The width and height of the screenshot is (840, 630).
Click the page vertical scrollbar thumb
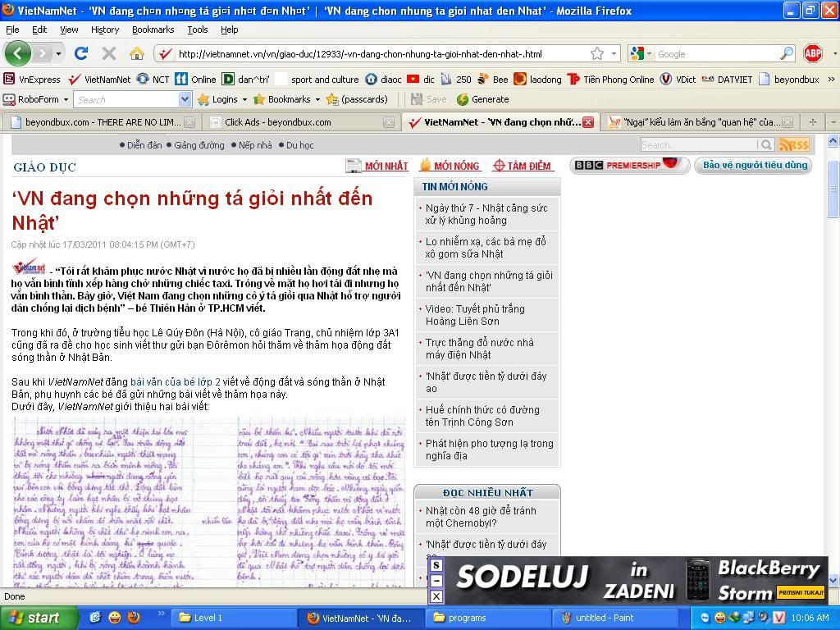[833, 189]
